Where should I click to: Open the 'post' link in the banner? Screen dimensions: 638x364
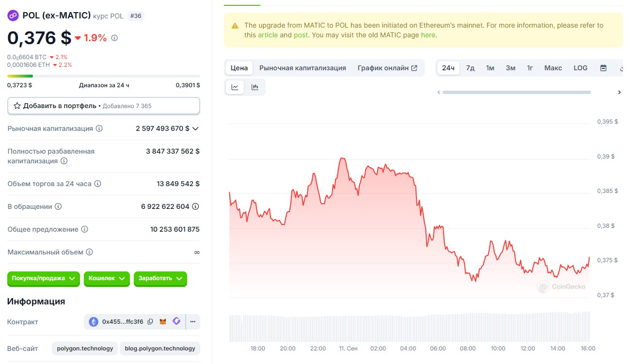click(x=301, y=35)
